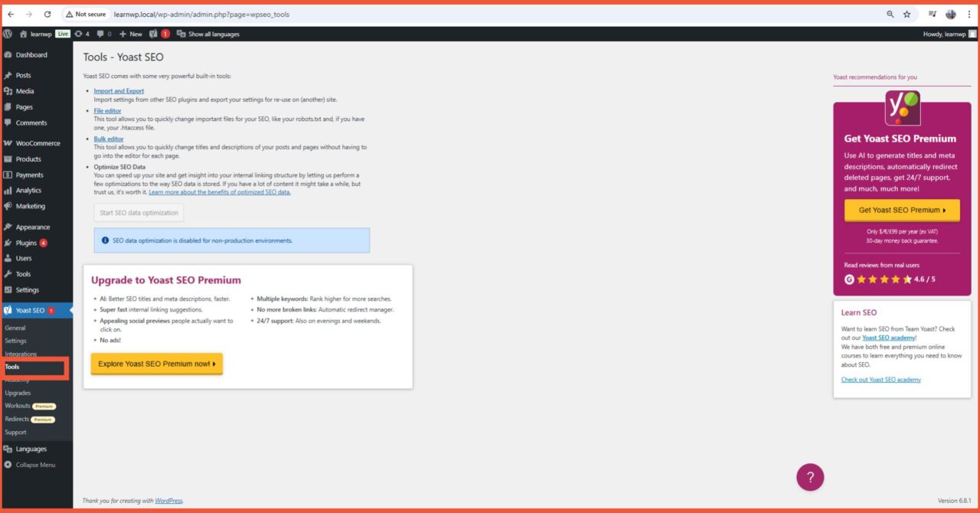Open Yoast SEO Upgrades submenu item
The image size is (980, 513).
pos(18,393)
